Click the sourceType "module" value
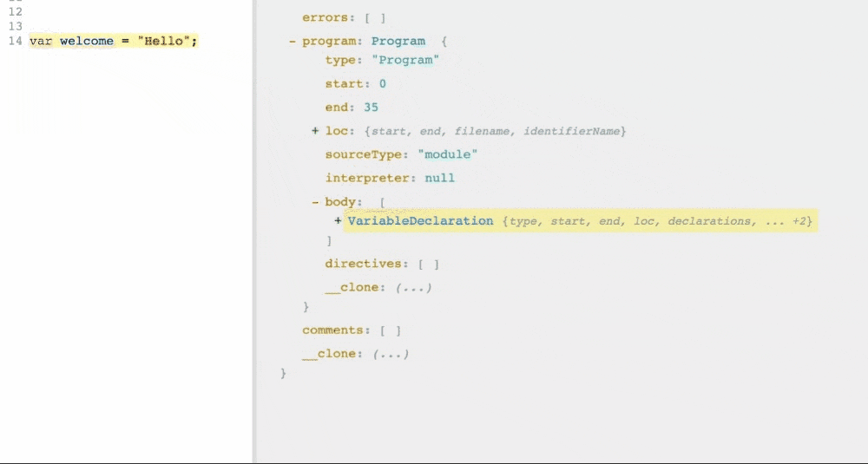 (447, 154)
